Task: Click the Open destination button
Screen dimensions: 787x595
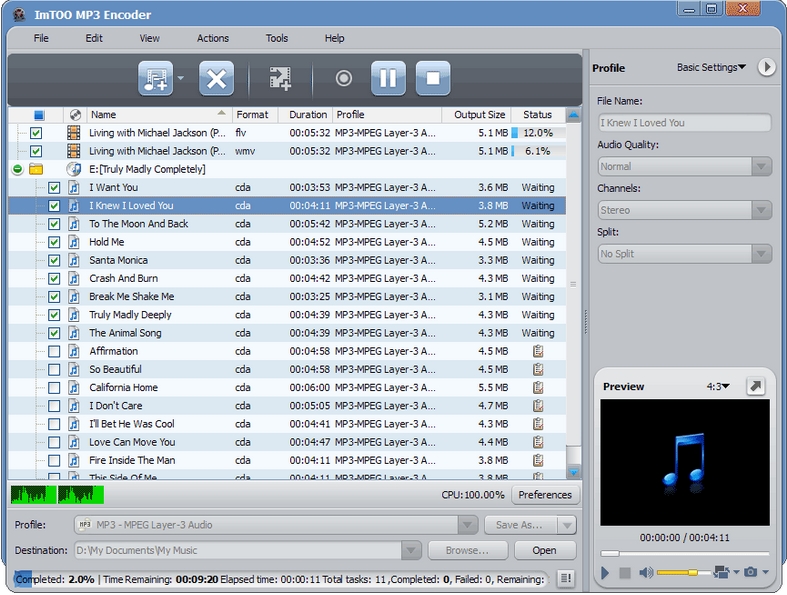Action: [x=544, y=550]
